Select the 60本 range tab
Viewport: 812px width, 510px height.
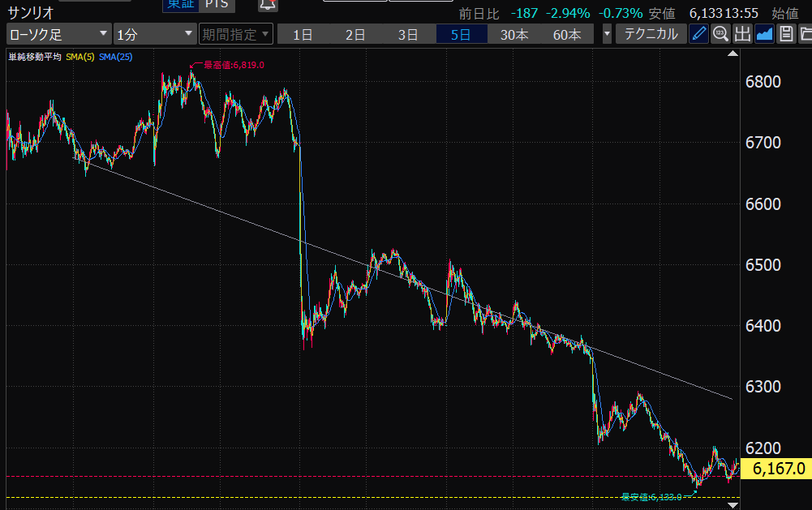click(567, 34)
